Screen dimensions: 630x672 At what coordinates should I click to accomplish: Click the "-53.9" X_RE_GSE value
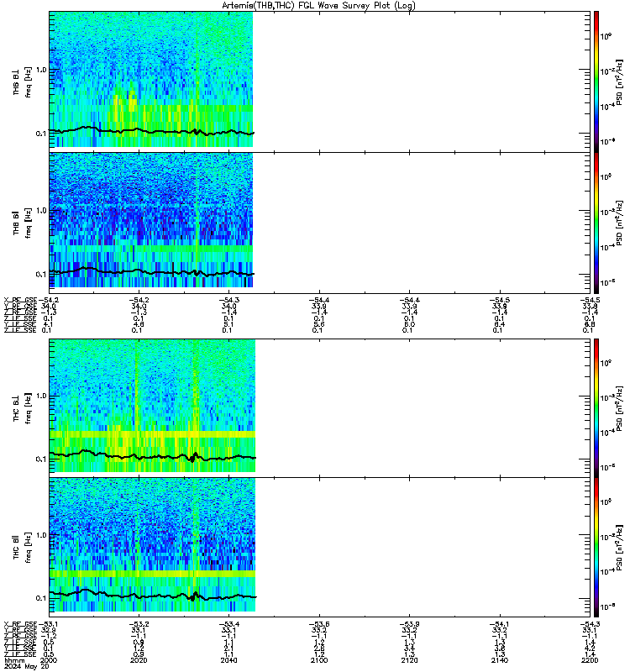(x=409, y=624)
